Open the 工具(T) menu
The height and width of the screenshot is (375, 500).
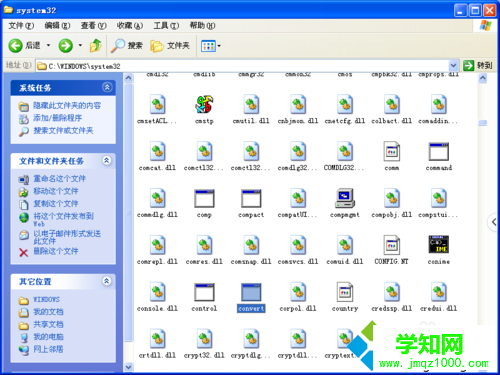tap(166, 26)
